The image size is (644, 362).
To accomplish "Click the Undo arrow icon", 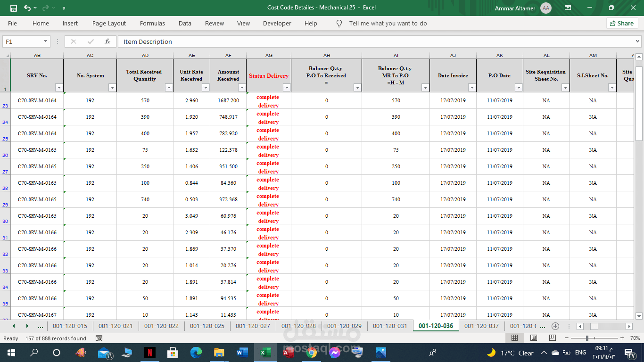I will (x=27, y=8).
